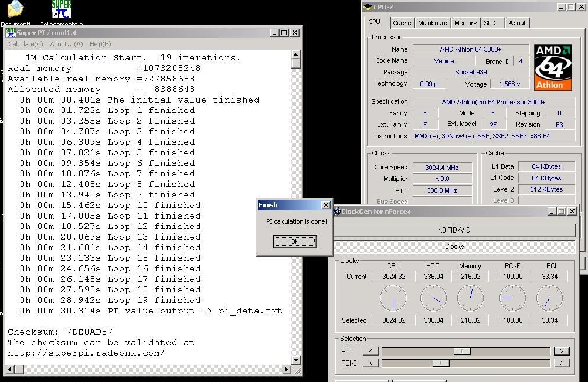Select the CPU tab in CPU-Z
The height and width of the screenshot is (382, 588).
374,22
